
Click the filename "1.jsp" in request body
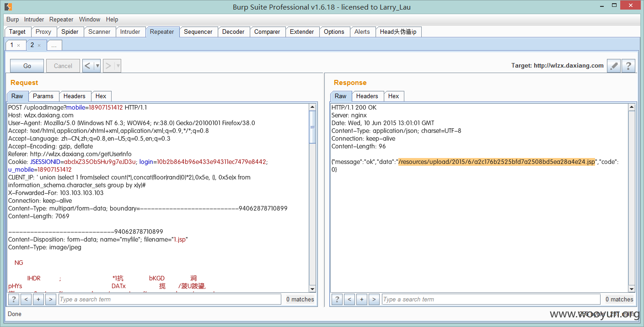click(x=180, y=239)
